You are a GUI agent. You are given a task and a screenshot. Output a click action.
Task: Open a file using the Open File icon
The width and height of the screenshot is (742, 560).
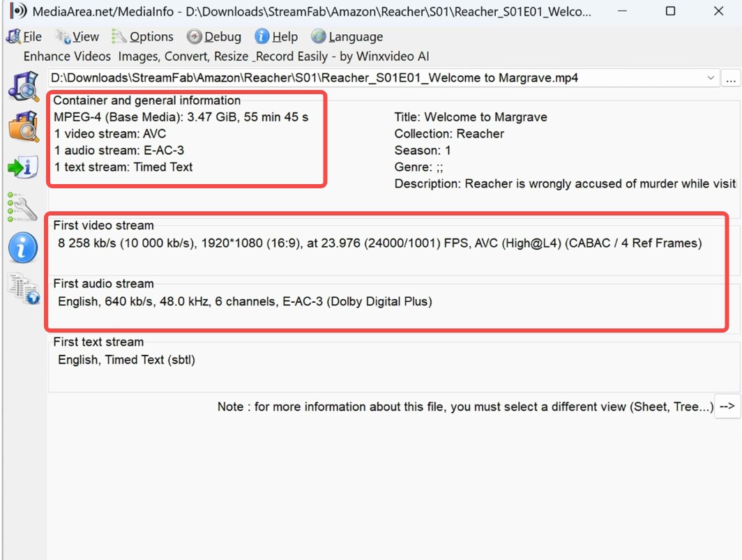(x=21, y=86)
